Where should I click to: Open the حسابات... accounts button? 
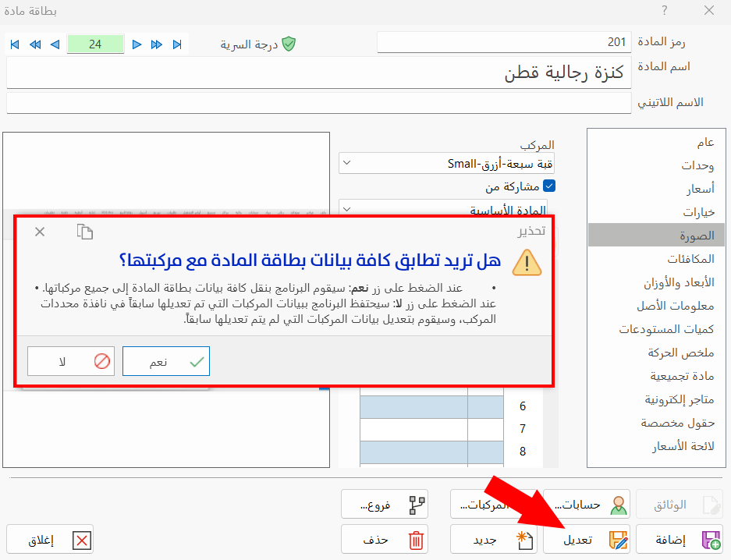[587, 504]
